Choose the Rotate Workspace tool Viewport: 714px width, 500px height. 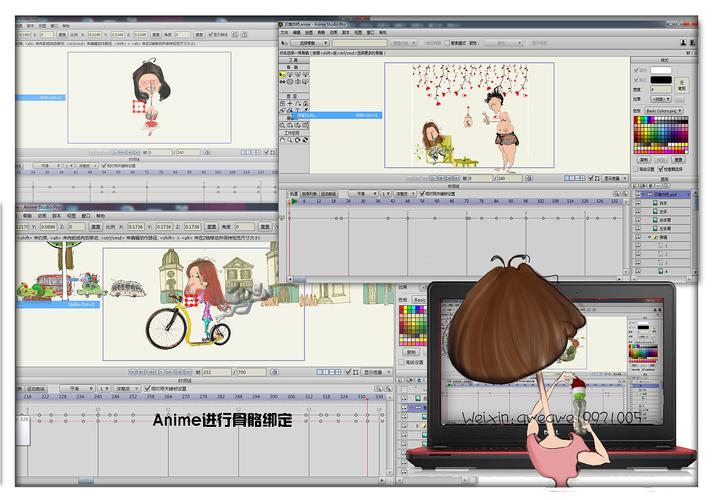click(298, 140)
